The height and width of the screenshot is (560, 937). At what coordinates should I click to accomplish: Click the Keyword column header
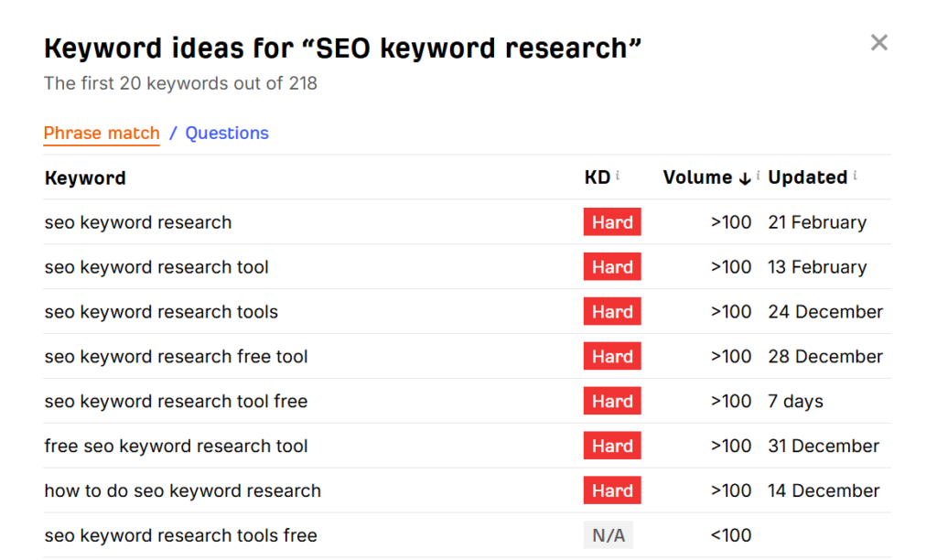coord(85,178)
